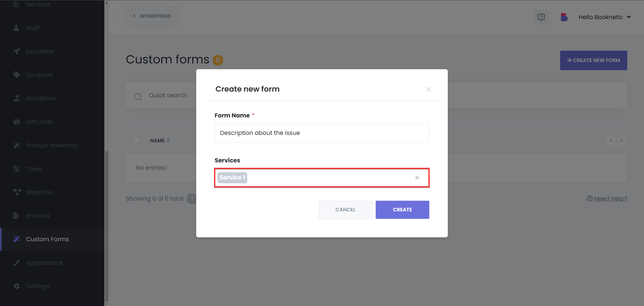This screenshot has height=306, width=644.
Task: Expand the Hello Booknetic user dropdown
Action: click(x=605, y=17)
